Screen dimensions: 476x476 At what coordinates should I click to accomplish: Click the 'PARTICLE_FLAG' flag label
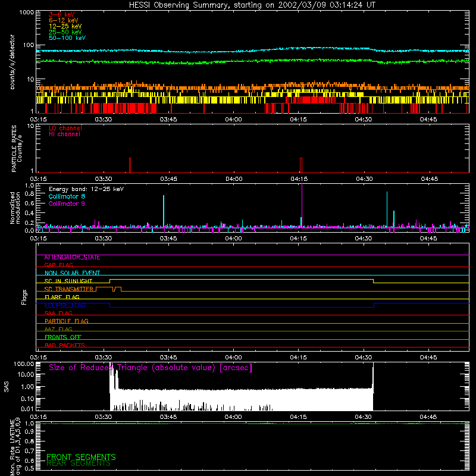click(67, 321)
